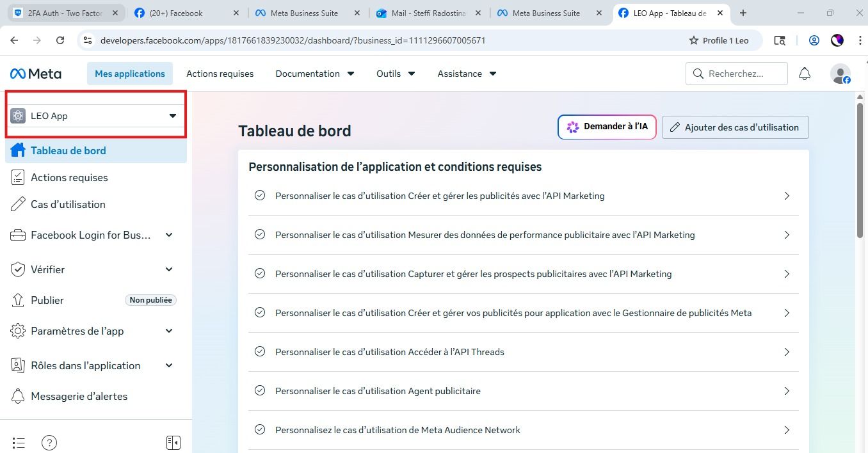This screenshot has height=453, width=868.
Task: Switch to the (20+) Facebook browser tab
Action: pyautogui.click(x=188, y=13)
